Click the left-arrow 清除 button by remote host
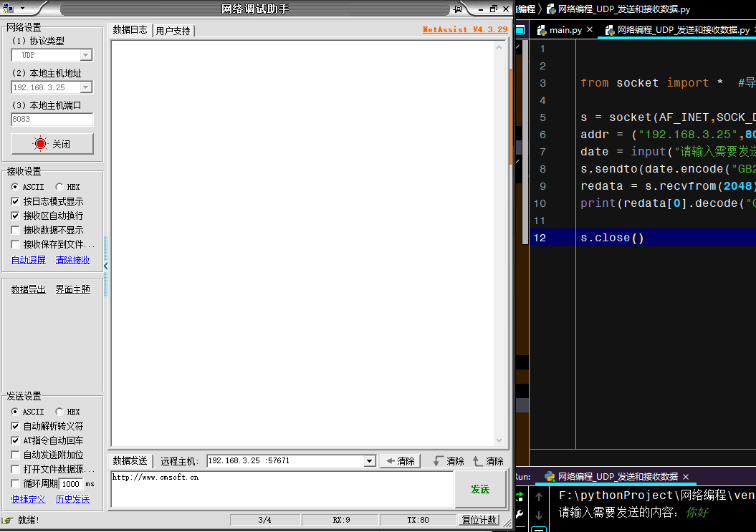The width and height of the screenshot is (756, 532). 400,461
